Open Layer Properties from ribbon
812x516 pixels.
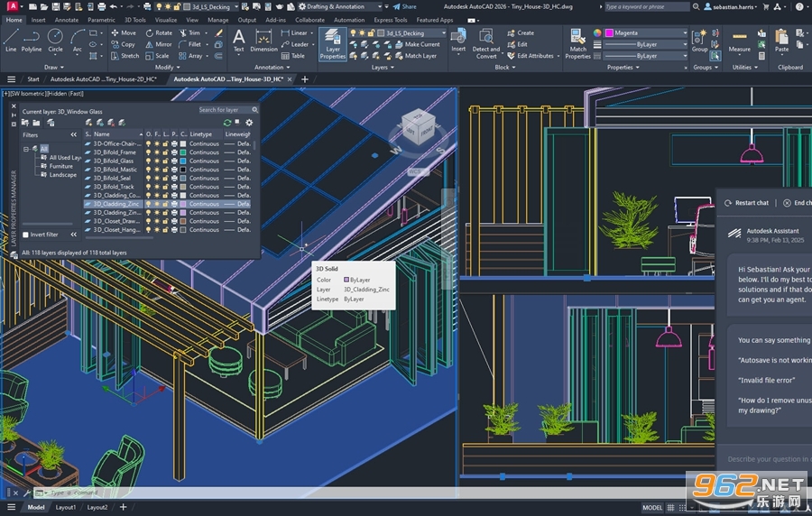tap(332, 44)
